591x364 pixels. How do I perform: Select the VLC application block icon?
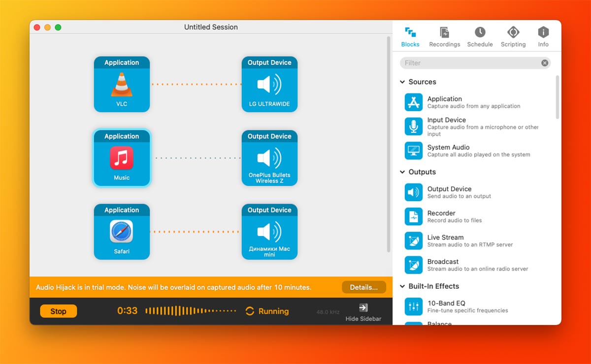click(122, 85)
